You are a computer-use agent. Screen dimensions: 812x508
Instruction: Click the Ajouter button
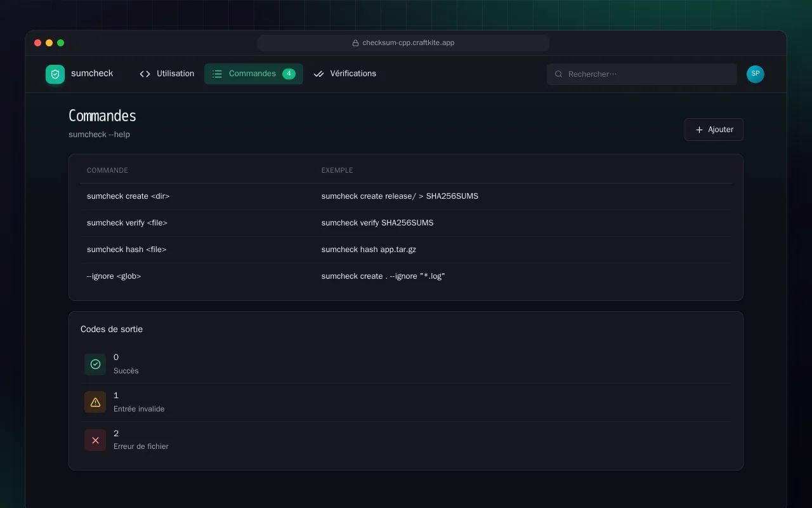tap(714, 130)
